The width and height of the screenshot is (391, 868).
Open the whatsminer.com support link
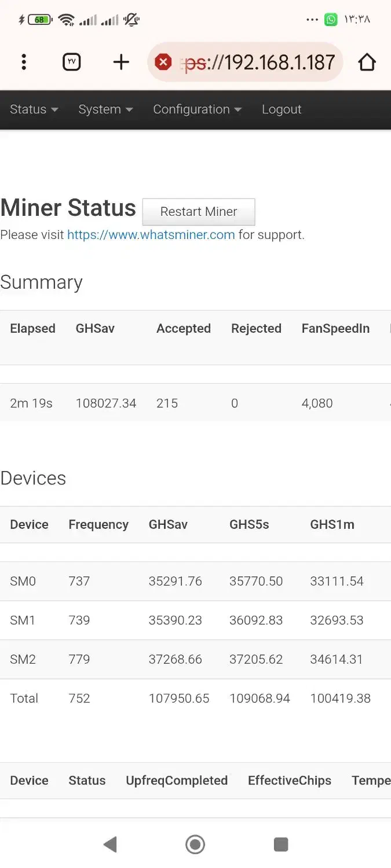[151, 235]
